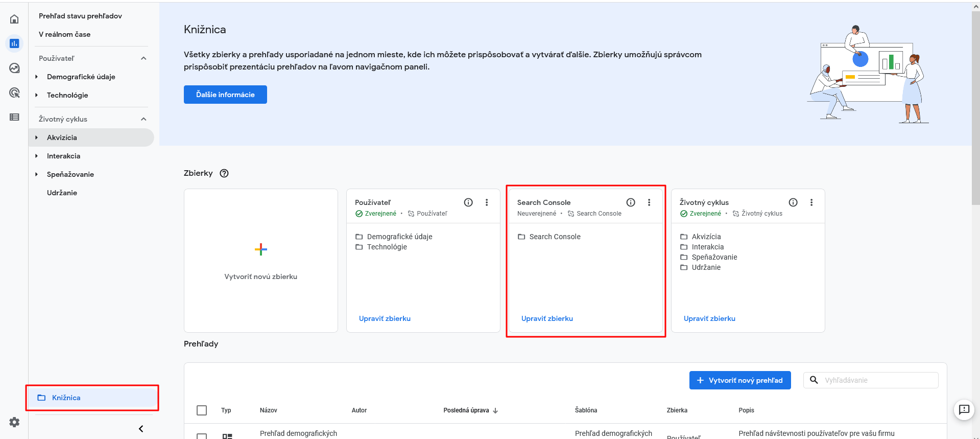Click Upraviť zbierku on Životný cyklus card
The width and height of the screenshot is (980, 439).
point(709,318)
